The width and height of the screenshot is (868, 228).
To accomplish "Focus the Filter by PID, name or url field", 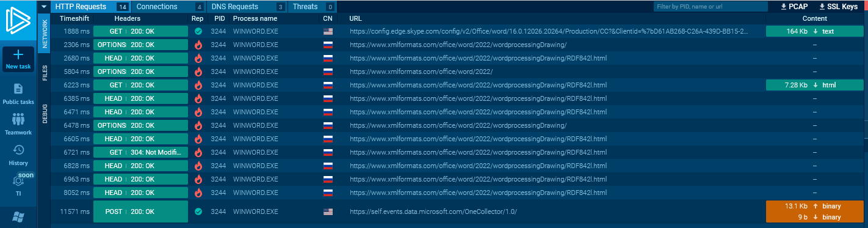I will click(x=711, y=7).
